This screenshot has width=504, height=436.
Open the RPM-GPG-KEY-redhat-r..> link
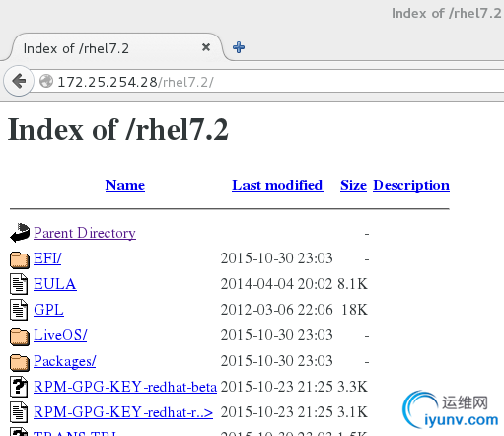123,412
